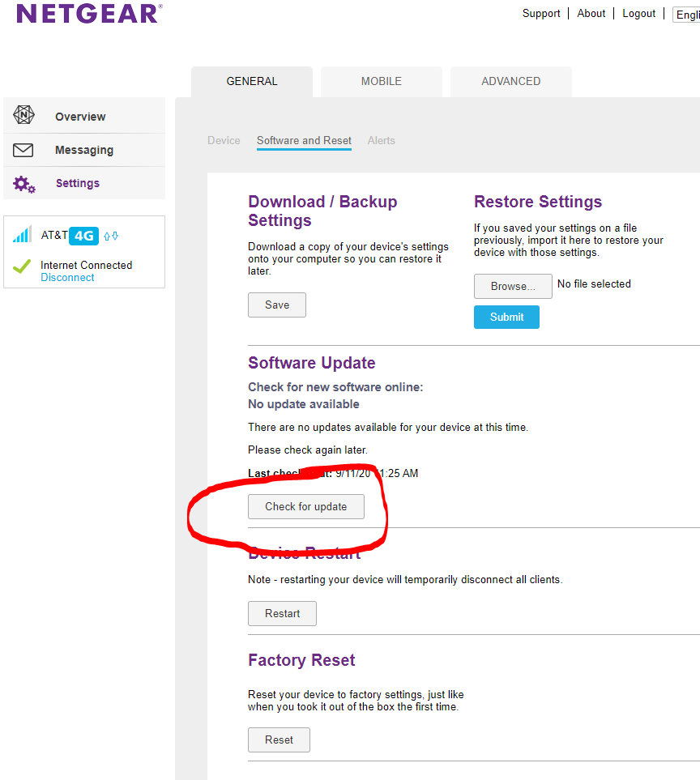Click the Messaging envelope icon

point(23,150)
